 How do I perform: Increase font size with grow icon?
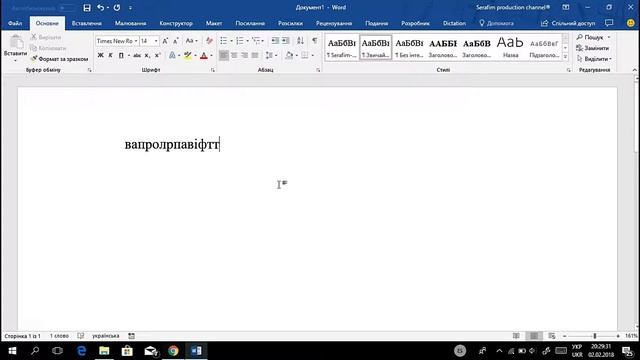[165, 41]
